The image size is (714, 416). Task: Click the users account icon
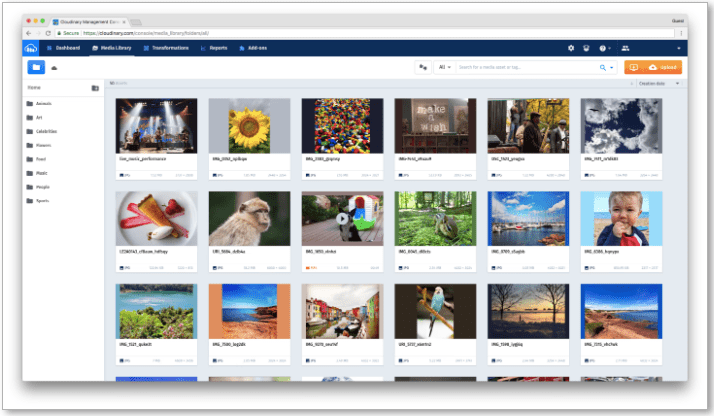pyautogui.click(x=625, y=48)
